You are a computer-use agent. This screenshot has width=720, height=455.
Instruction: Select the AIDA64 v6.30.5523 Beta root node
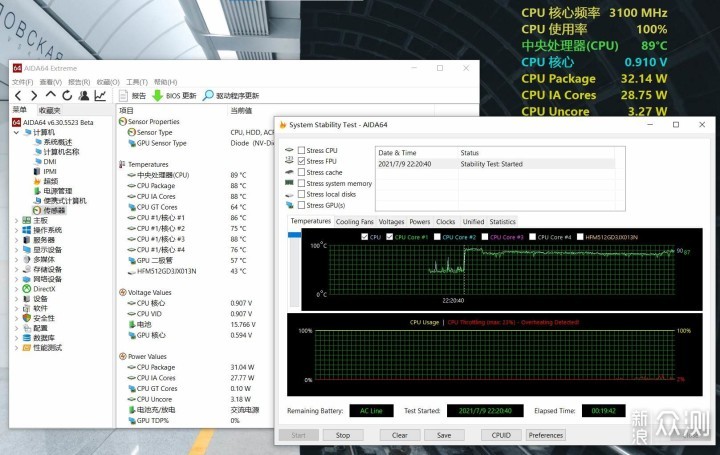tap(53, 123)
